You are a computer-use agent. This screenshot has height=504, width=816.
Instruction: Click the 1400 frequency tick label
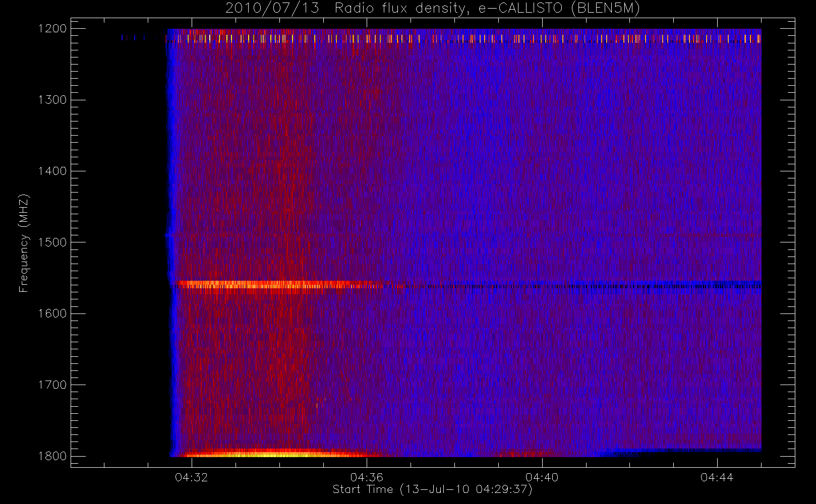[x=52, y=171]
